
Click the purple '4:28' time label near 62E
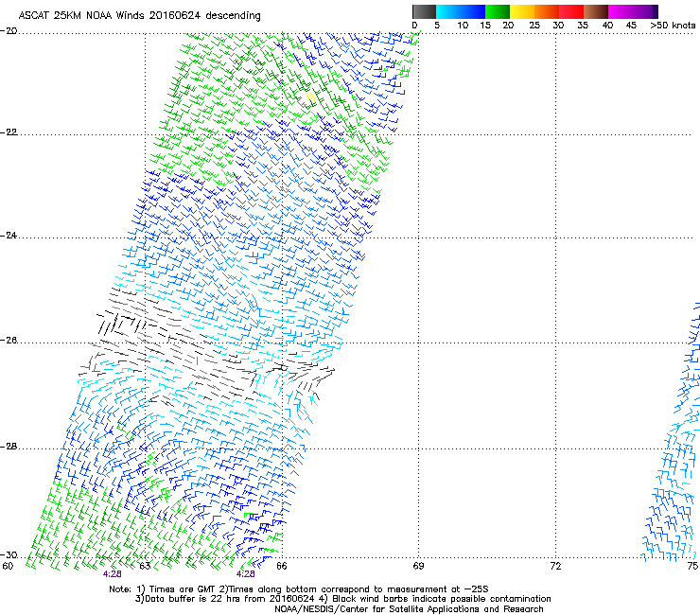tap(112, 574)
